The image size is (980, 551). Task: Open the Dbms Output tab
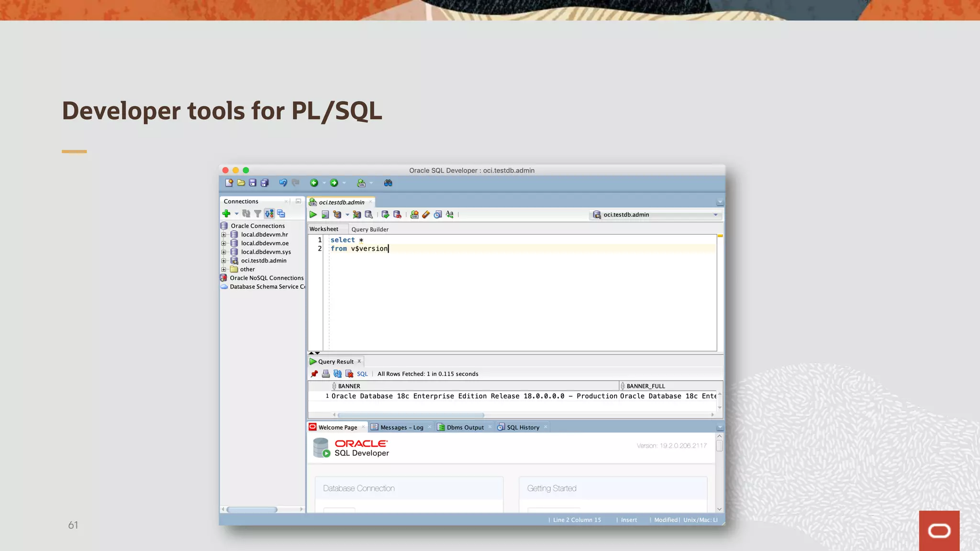click(x=465, y=427)
